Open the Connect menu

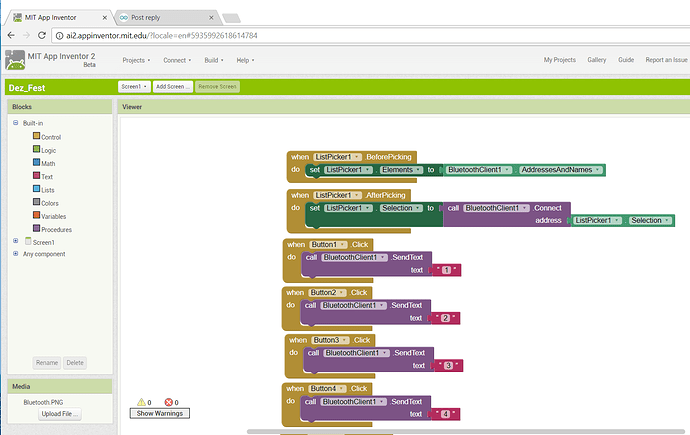pyautogui.click(x=177, y=60)
